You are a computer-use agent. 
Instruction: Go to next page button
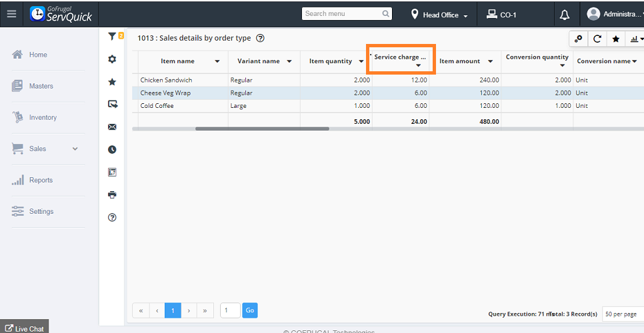(x=189, y=310)
